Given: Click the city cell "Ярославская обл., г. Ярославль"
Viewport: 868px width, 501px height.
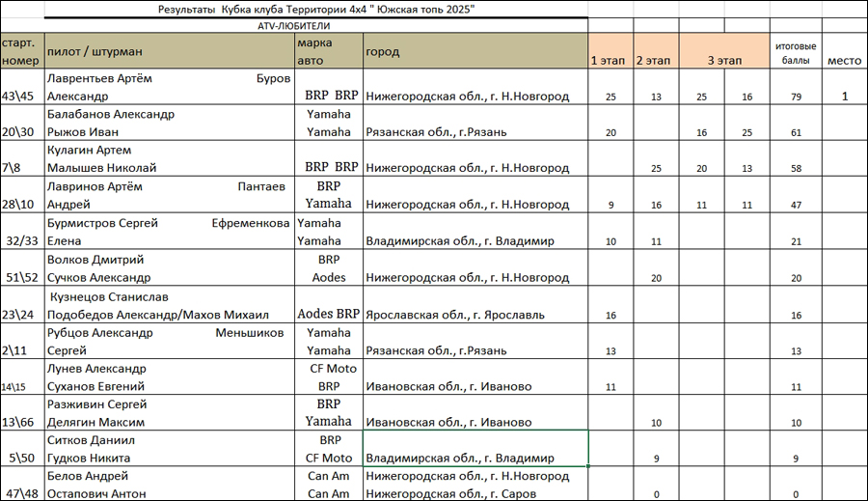Looking at the screenshot, I should [x=475, y=314].
